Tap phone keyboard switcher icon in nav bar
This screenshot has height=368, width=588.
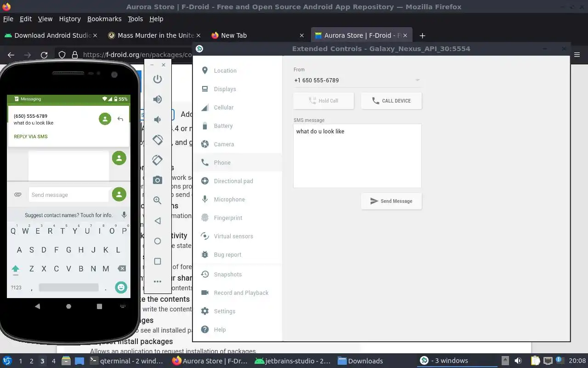[123, 306]
